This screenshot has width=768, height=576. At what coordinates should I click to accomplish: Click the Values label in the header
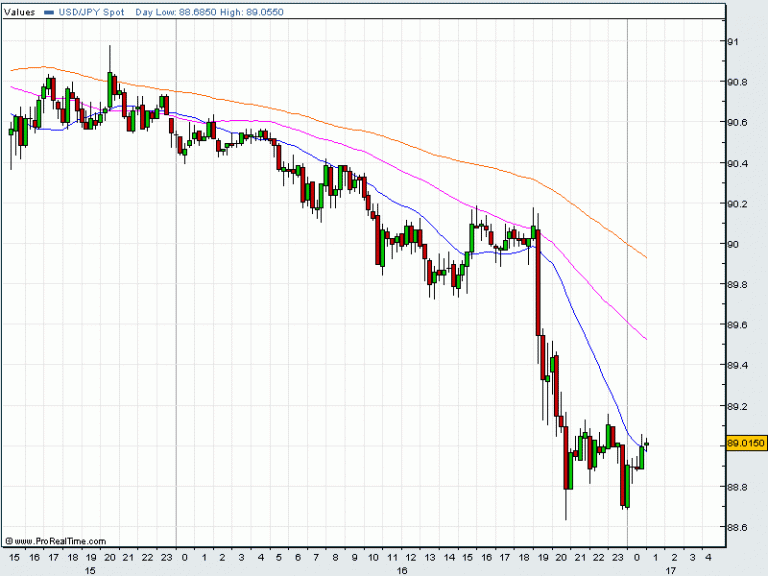tap(22, 11)
